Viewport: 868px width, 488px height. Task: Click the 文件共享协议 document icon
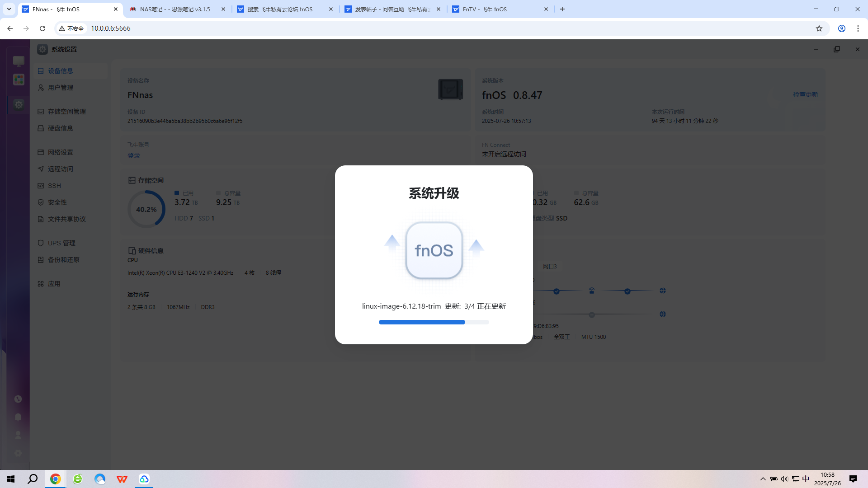pos(41,219)
